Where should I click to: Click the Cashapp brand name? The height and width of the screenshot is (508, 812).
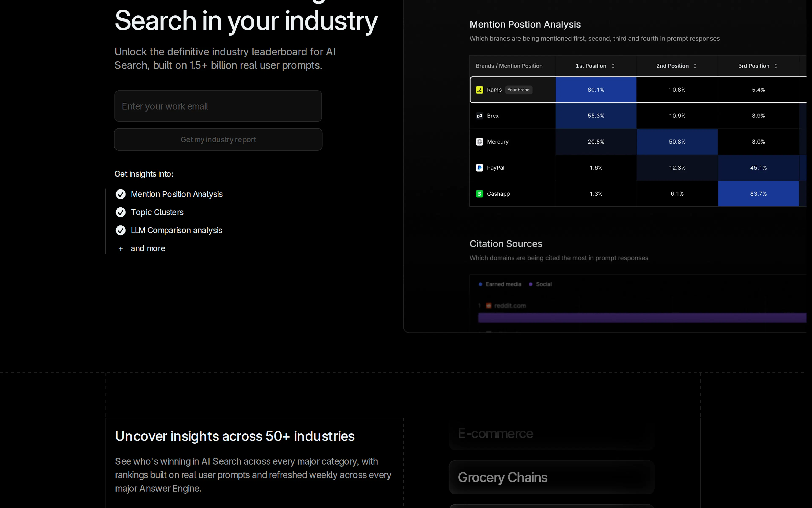(x=498, y=194)
